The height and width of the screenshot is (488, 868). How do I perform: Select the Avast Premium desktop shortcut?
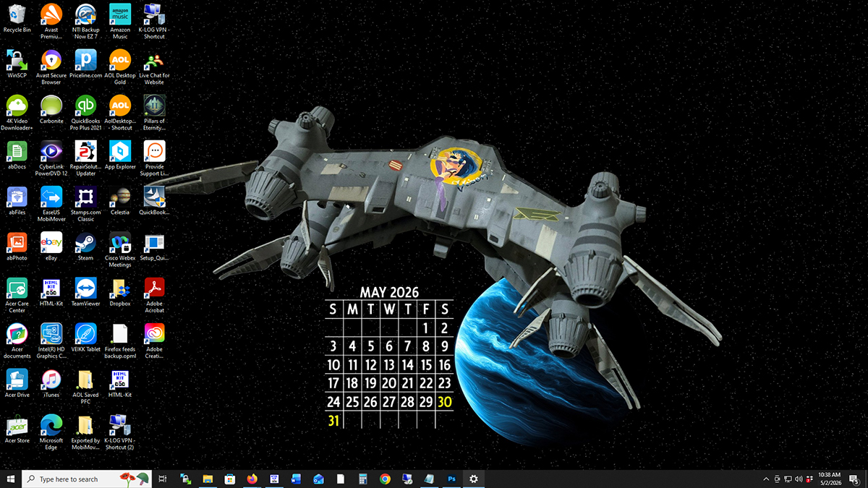[x=51, y=21]
